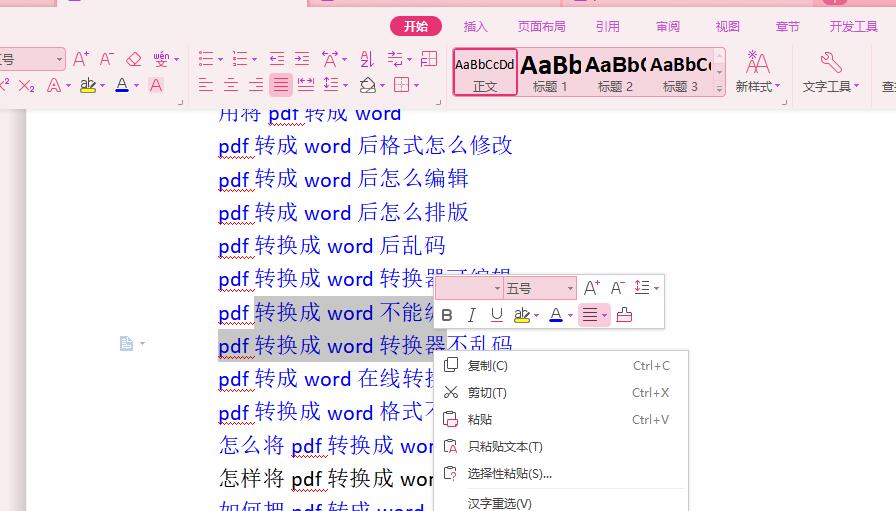Toggle justified alignment in ribbon
This screenshot has width=896, height=511.
pos(281,86)
